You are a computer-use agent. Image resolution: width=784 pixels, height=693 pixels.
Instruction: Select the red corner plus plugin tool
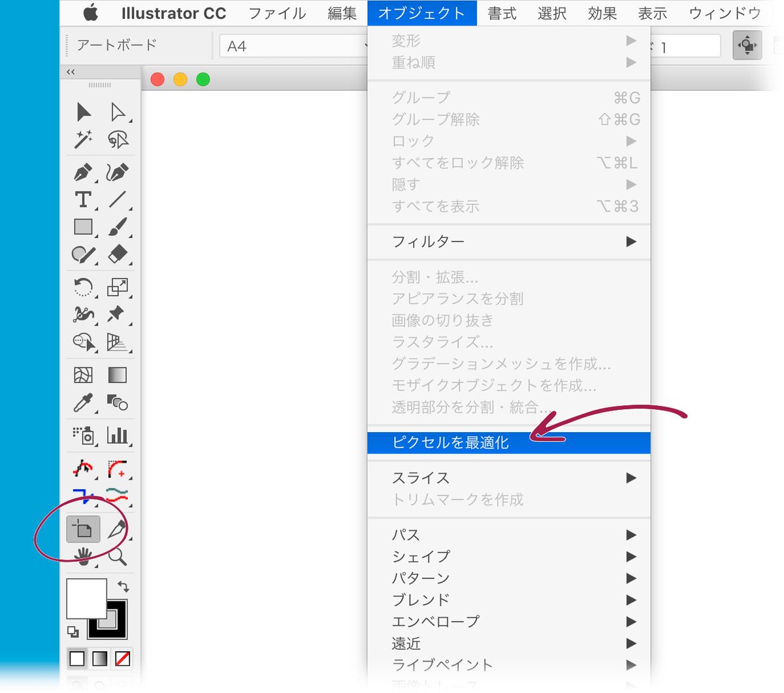click(118, 469)
